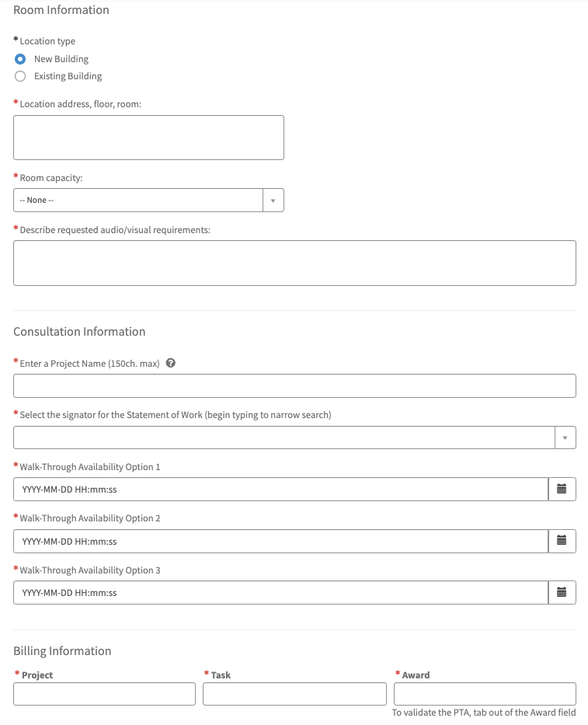
Task: Click the billing Project input field
Action: (104, 694)
